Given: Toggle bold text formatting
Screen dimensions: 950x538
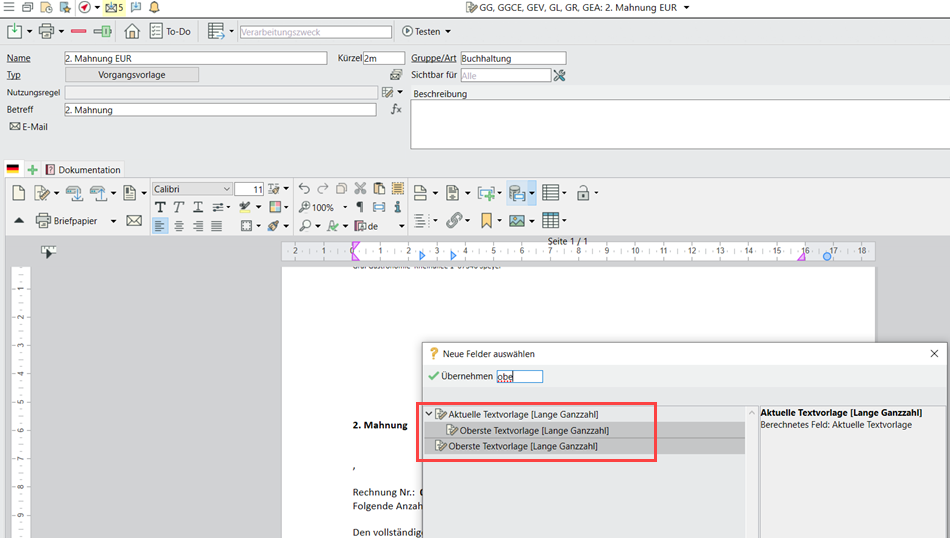Looking at the screenshot, I should [160, 207].
